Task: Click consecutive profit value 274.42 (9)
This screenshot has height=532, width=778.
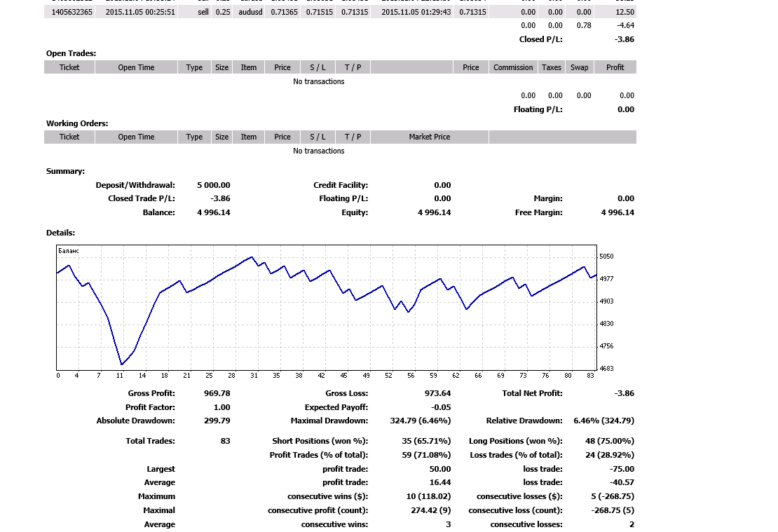Action: click(x=430, y=510)
